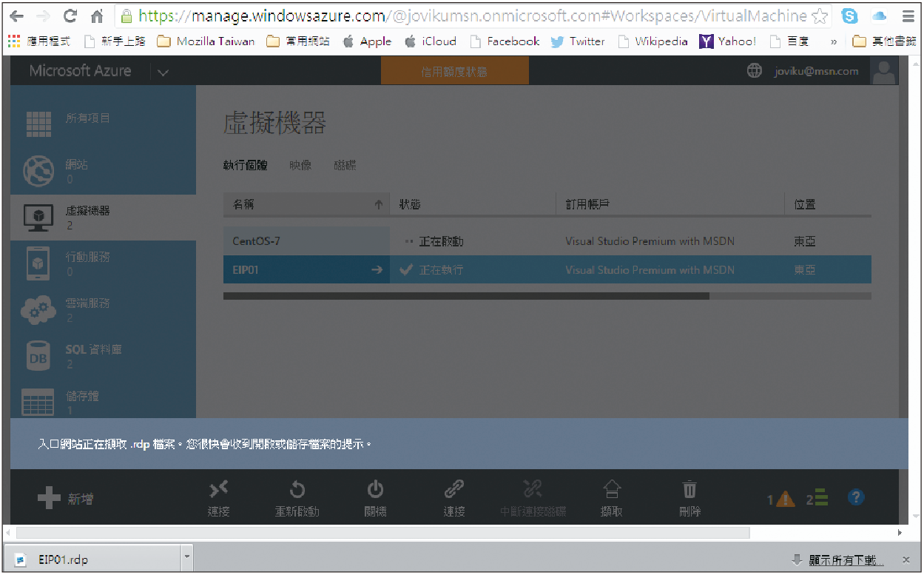This screenshot has height=575, width=924.
Task: Open EIP01 details with the row arrow
Action: coord(377,270)
